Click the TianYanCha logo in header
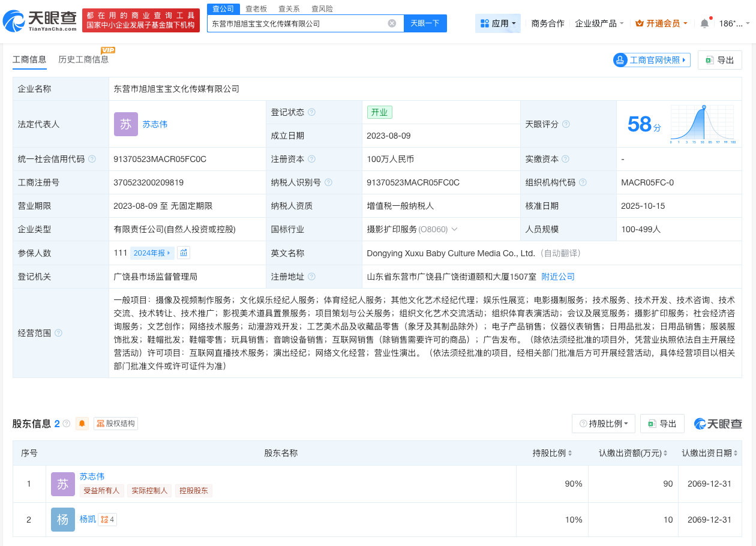Screen dimensions: 756x546 (x=40, y=21)
